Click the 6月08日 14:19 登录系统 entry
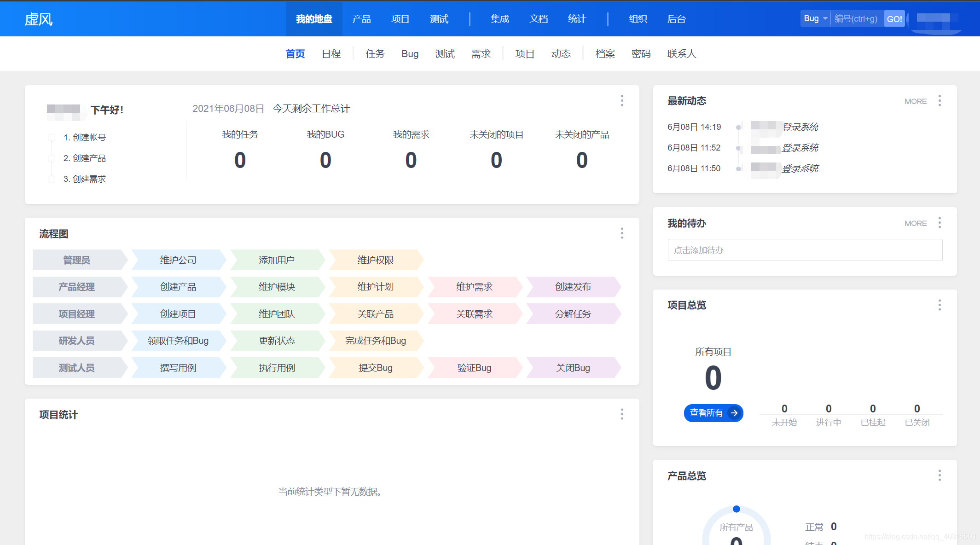This screenshot has width=980, height=545. click(x=743, y=127)
